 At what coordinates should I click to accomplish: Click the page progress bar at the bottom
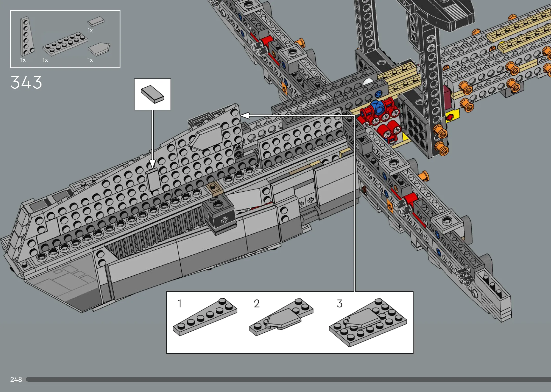click(288, 379)
